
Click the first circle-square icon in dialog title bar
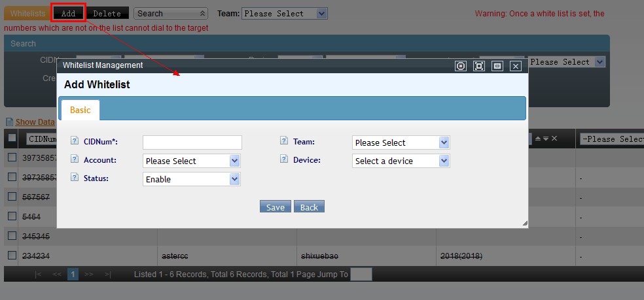[461, 66]
